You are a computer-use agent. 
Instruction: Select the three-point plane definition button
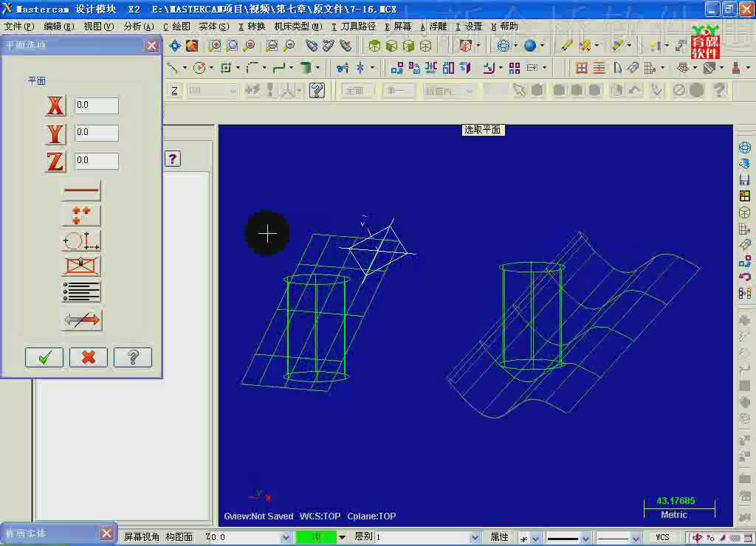coord(81,215)
